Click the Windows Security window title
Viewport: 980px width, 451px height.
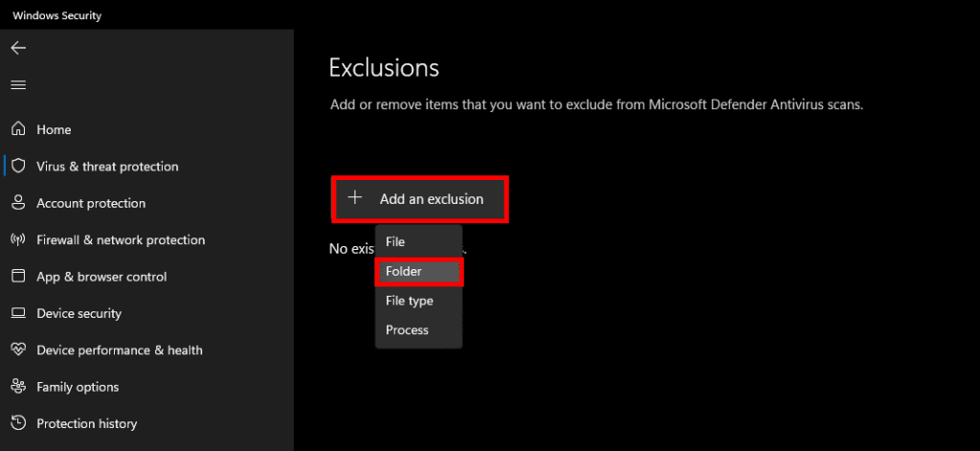[x=56, y=16]
